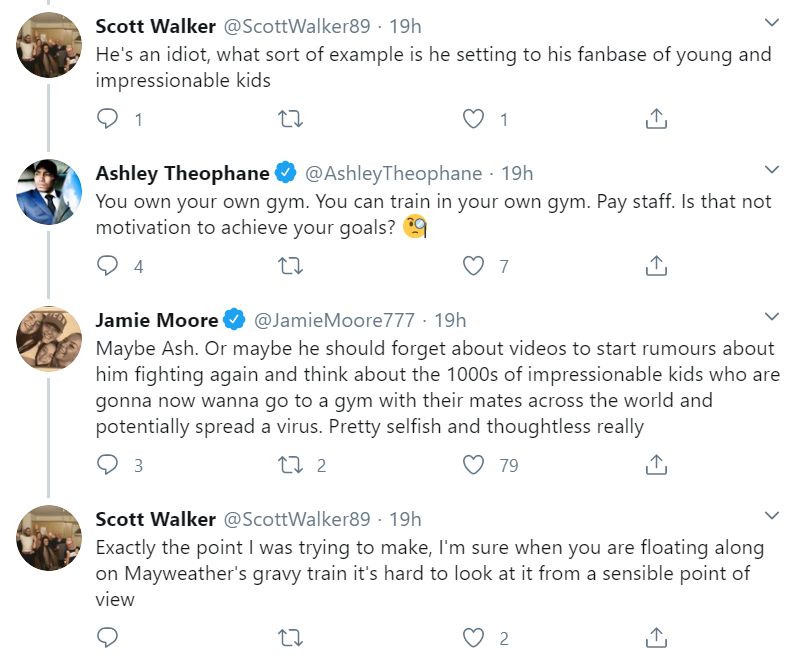Share Ashley Theophane's tweet

pos(656,266)
